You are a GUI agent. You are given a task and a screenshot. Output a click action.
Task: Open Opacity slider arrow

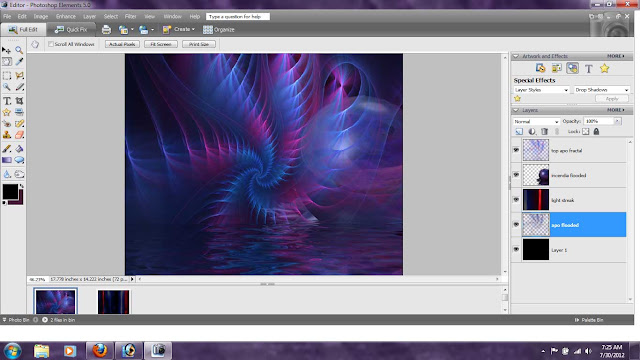(x=618, y=121)
